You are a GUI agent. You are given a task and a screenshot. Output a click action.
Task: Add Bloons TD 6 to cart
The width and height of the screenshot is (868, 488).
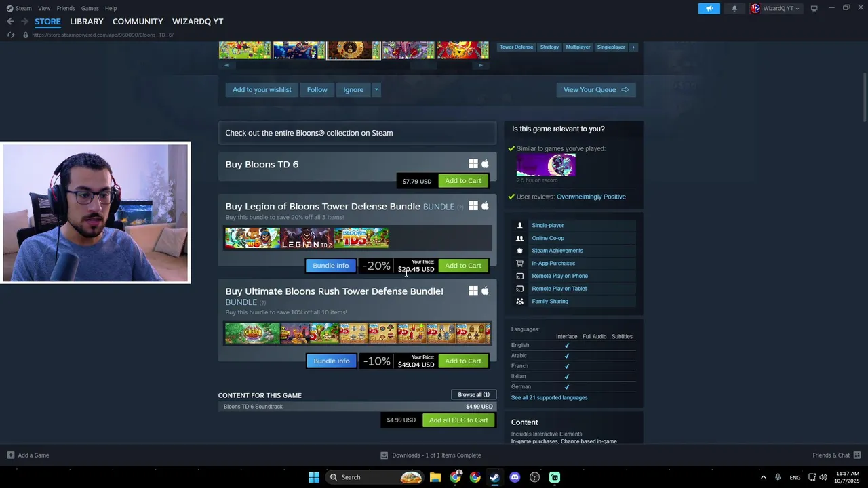click(463, 181)
